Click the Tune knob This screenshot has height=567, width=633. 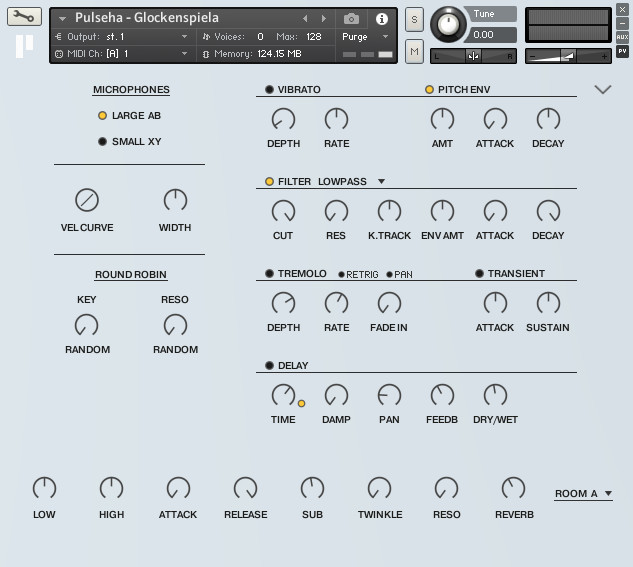click(448, 24)
